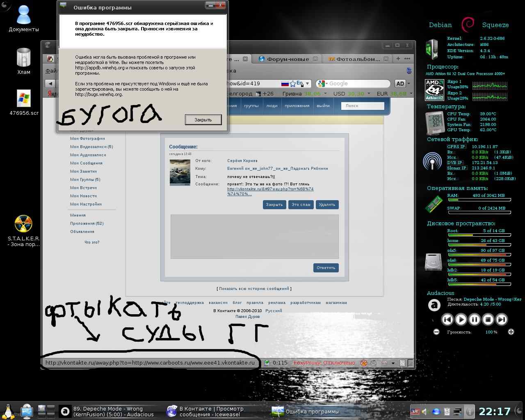Switch to the Форум-новые browser tab
The width and height of the screenshot is (525, 420).
(283, 59)
